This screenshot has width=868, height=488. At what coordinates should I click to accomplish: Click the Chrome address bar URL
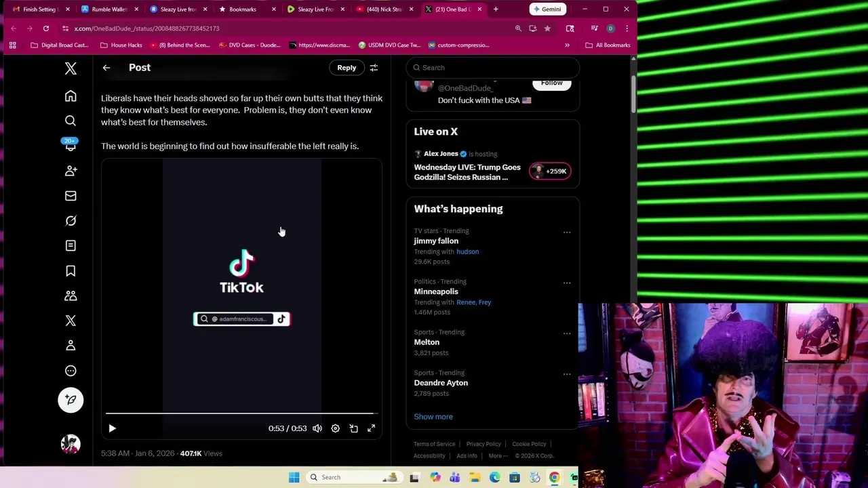tap(146, 28)
